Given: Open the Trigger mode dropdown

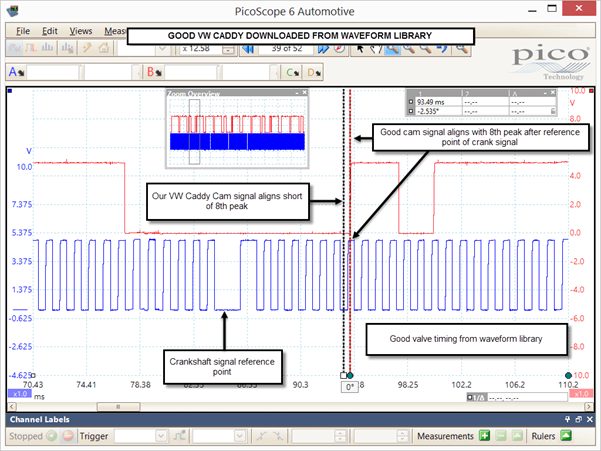Looking at the screenshot, I should (161, 436).
